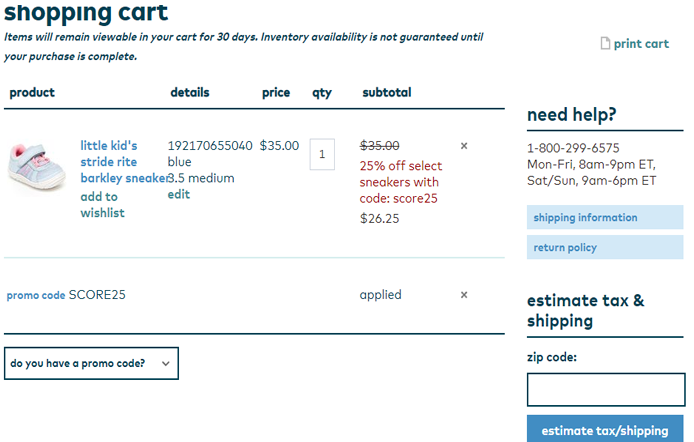The height and width of the screenshot is (442, 694).
Task: Add sneaker to wishlist
Action: click(x=102, y=205)
